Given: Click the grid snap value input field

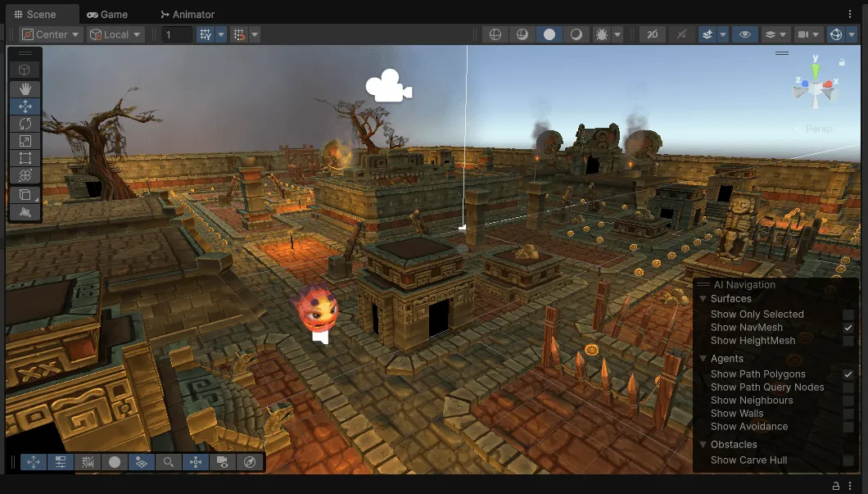Looking at the screenshot, I should pyautogui.click(x=177, y=34).
